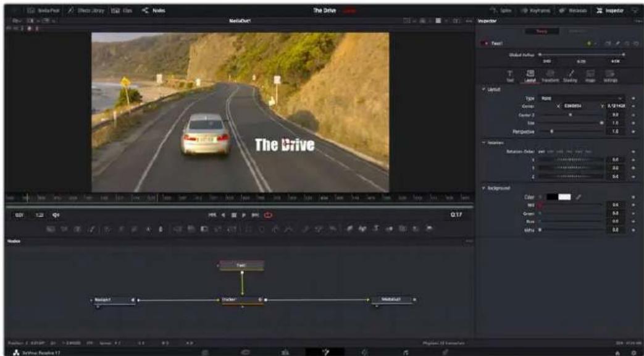Add a Polygon mask from the toolbar
Viewport: 644px width, 356px height.
click(x=276, y=229)
